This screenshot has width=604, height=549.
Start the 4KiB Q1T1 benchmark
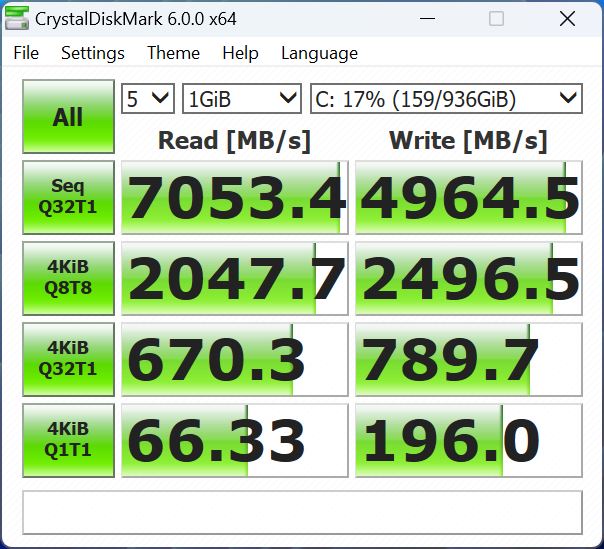[x=68, y=440]
